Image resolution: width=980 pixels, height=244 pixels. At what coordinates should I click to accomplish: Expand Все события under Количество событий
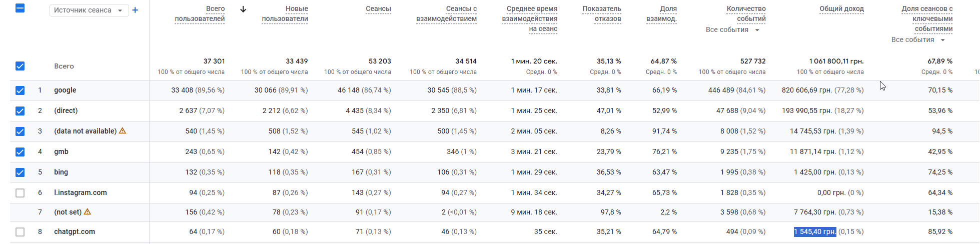732,30
